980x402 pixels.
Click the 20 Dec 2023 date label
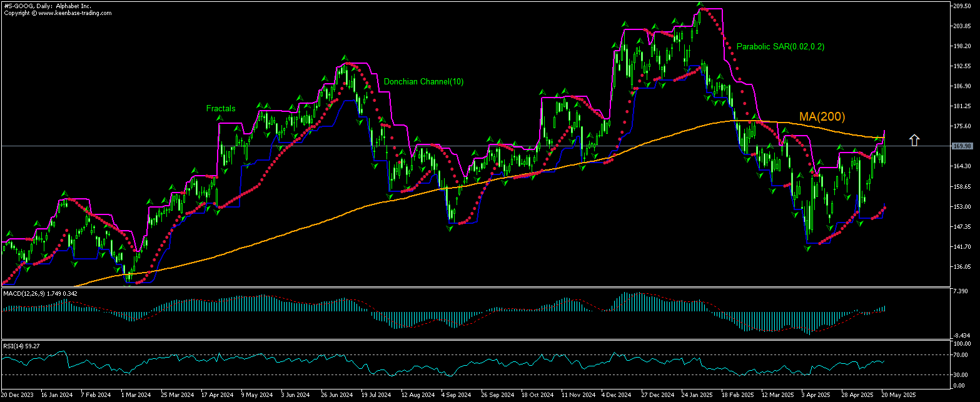pyautogui.click(x=16, y=395)
